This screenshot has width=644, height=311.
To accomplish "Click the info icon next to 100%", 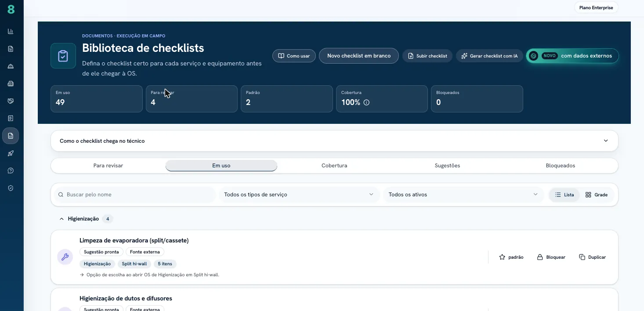I will coord(366,102).
